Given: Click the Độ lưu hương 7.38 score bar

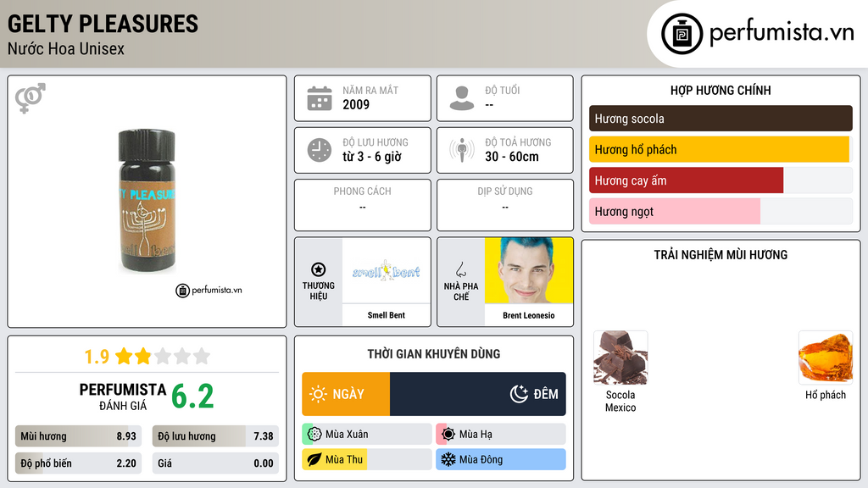Looking at the screenshot, I should coord(215,436).
